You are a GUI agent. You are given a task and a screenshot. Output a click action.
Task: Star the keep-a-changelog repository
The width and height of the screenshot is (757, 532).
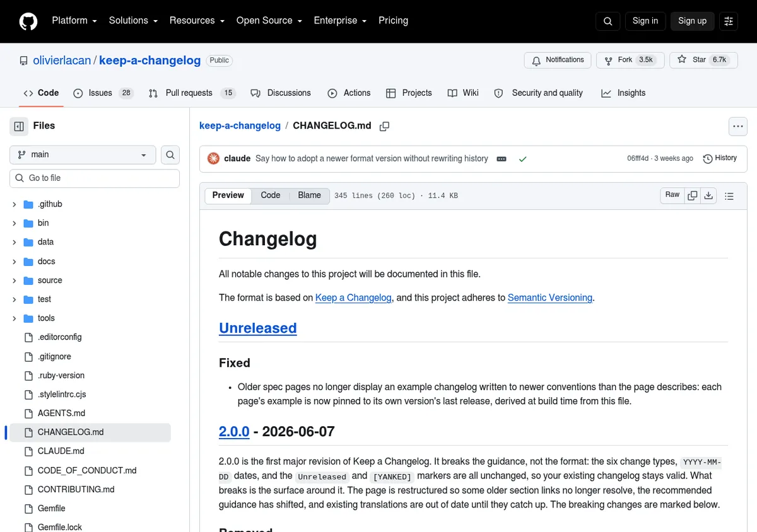(703, 60)
